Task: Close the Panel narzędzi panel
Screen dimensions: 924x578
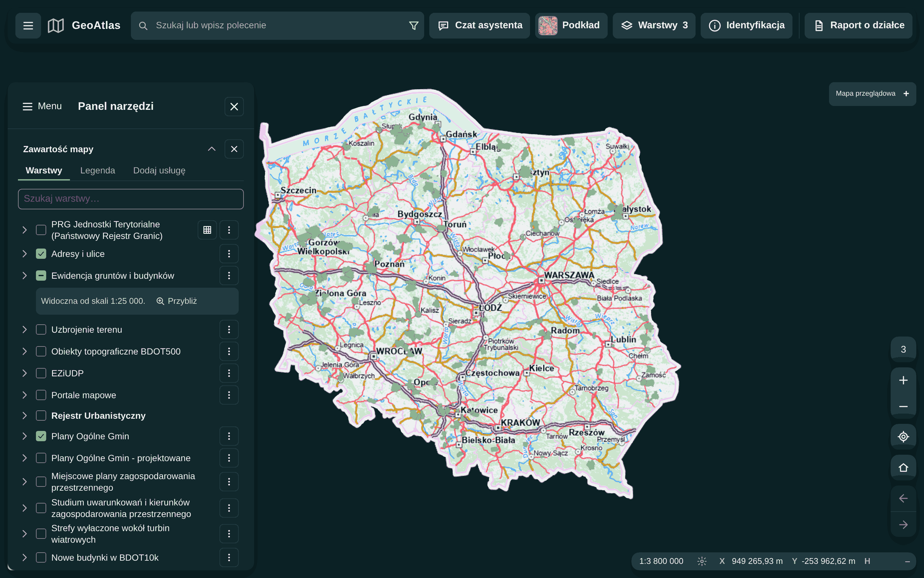Action: pyautogui.click(x=234, y=107)
